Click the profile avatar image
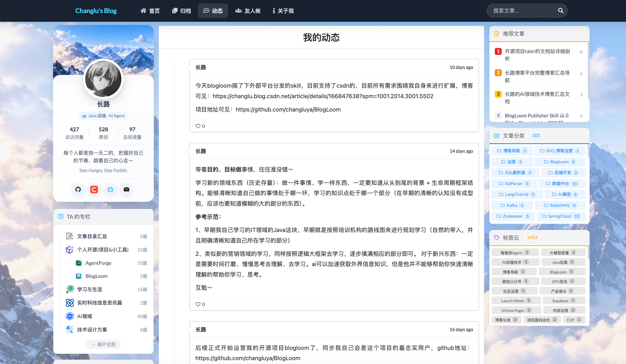The image size is (626, 364). pos(103,79)
